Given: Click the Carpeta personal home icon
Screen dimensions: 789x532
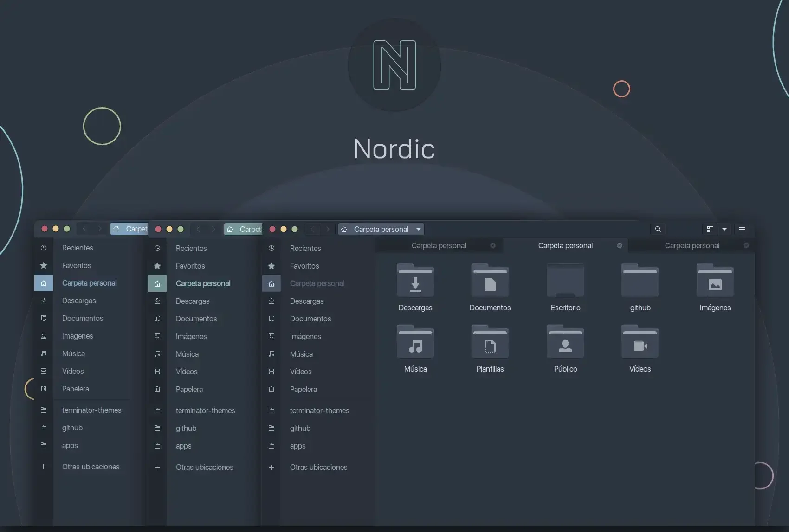Looking at the screenshot, I should [x=271, y=283].
